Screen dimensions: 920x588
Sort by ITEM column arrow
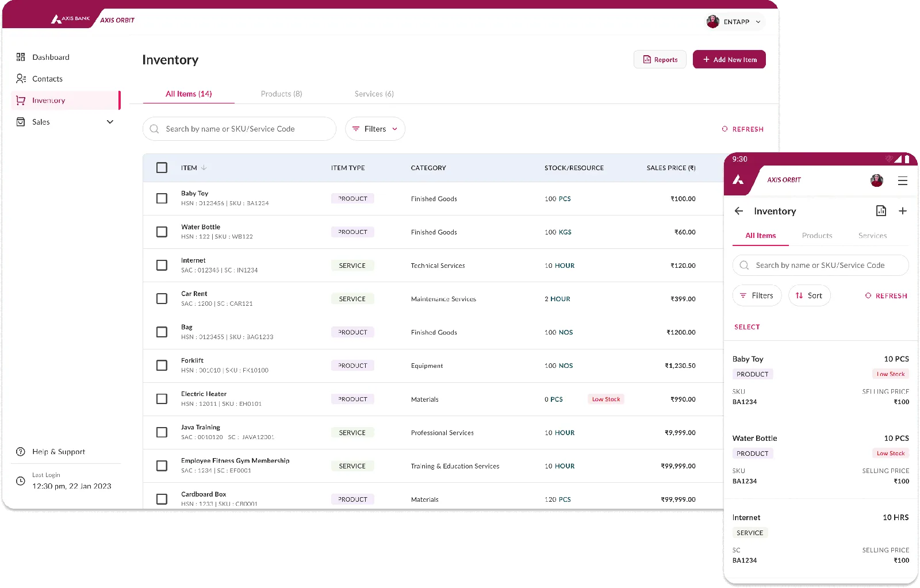204,168
